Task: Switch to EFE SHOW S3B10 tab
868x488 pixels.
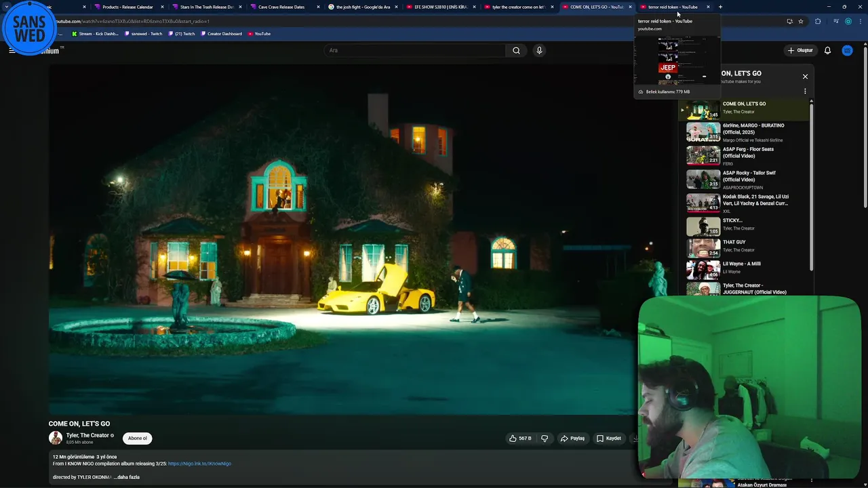Action: pos(441,7)
